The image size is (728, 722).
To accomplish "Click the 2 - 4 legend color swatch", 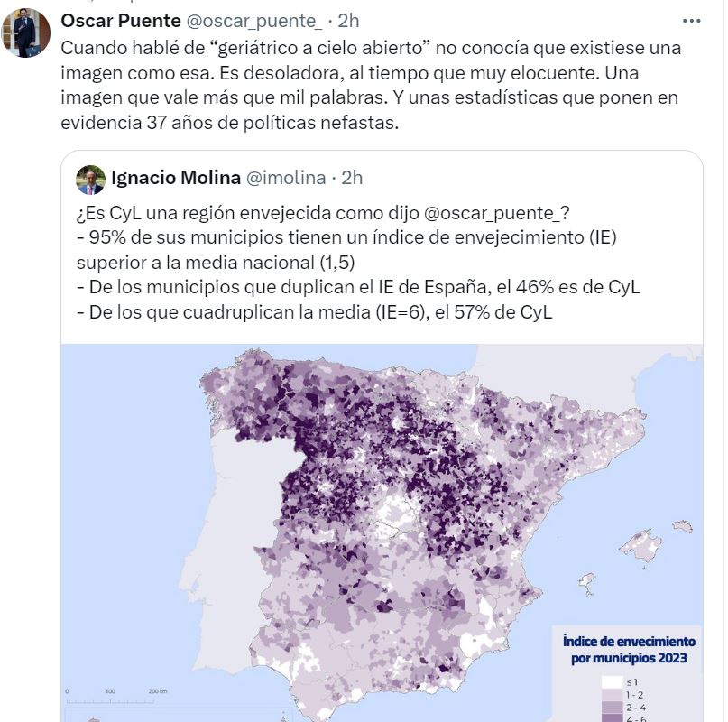I will pos(613,708).
